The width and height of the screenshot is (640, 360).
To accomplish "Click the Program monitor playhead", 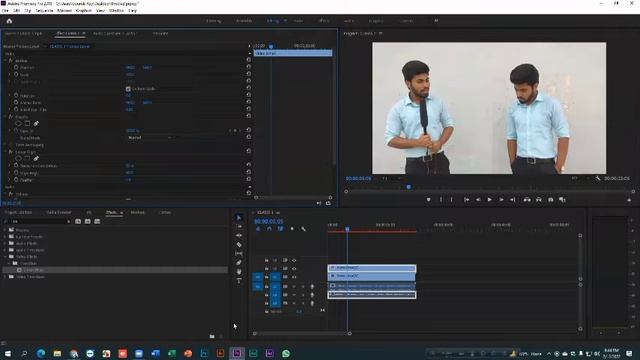I will tap(409, 187).
